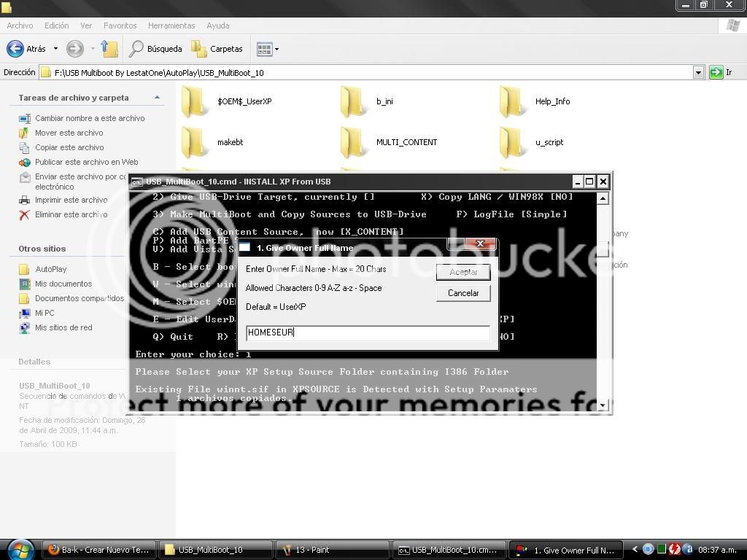Open the Atrás history dropdown arrow
747x560 pixels.
55,49
